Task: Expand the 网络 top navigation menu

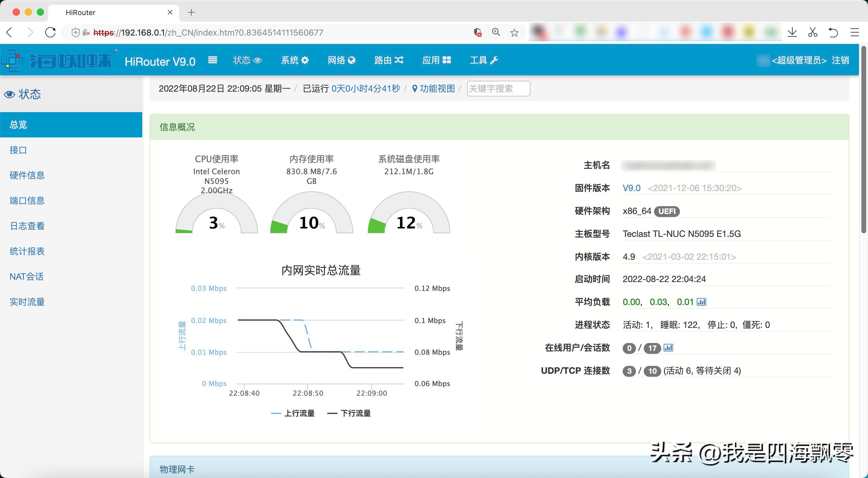Action: tap(341, 60)
